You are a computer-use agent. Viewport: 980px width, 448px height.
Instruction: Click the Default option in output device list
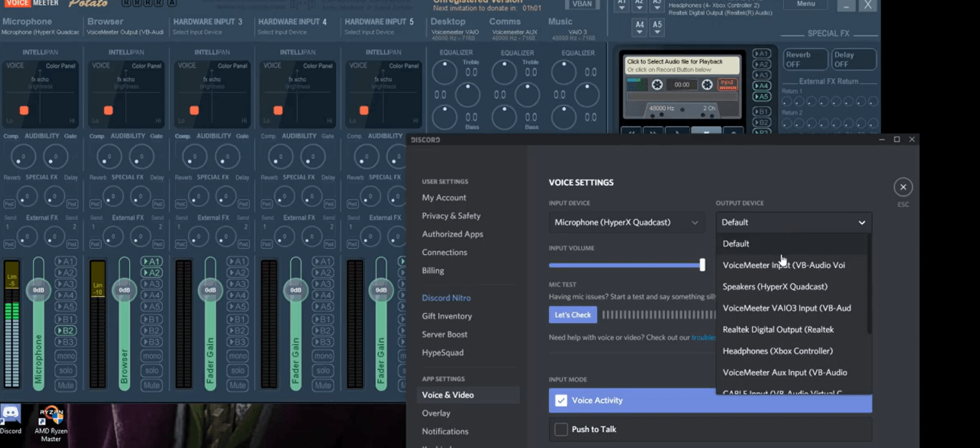click(x=791, y=244)
